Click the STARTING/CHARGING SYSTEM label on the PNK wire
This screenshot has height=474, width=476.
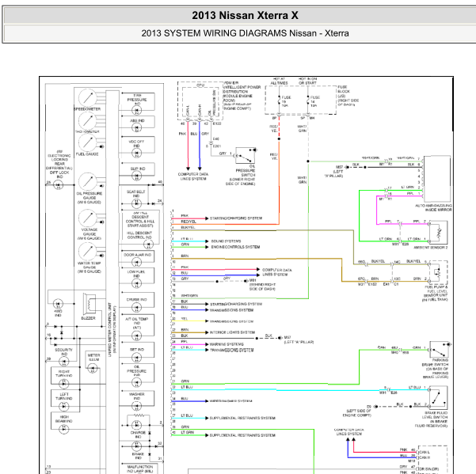pos(236,218)
